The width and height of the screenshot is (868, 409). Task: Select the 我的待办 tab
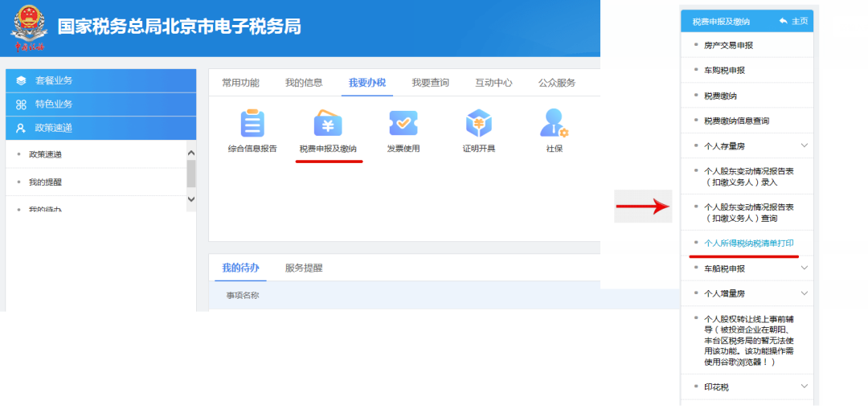[x=240, y=268]
